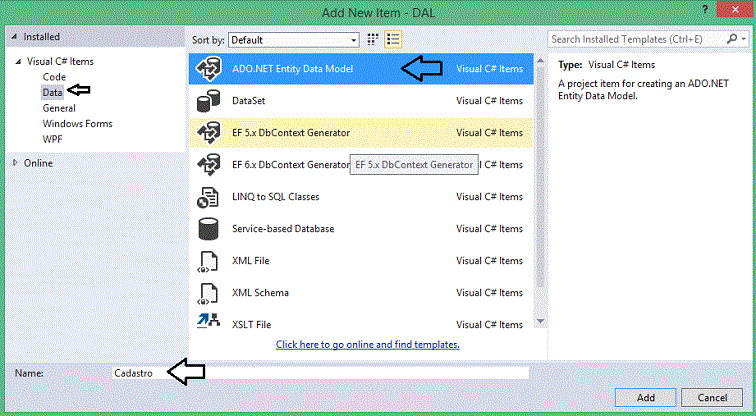The image size is (756, 416).
Task: Collapse the Visual C# Items node
Action: click(x=18, y=61)
